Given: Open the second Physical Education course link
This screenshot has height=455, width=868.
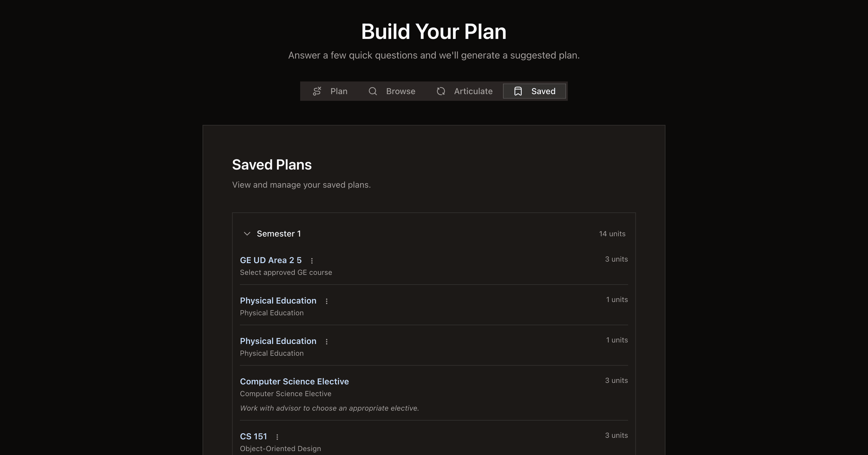Looking at the screenshot, I should 278,341.
